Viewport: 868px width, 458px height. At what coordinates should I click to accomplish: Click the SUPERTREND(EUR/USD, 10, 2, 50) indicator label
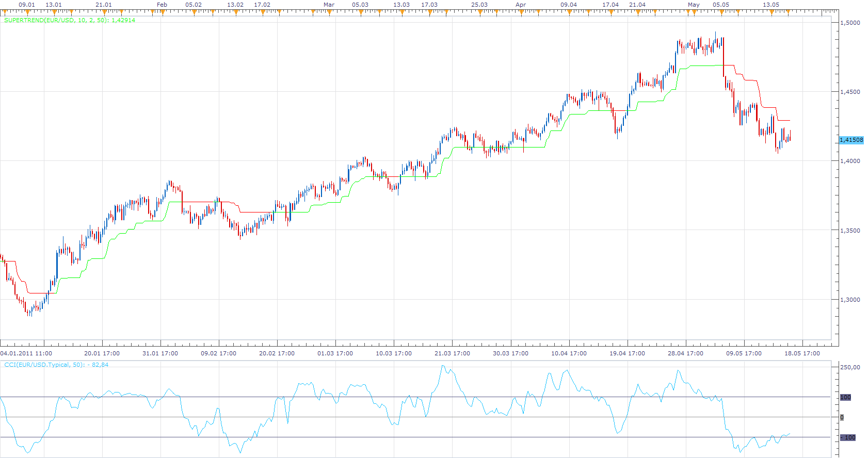[70, 20]
